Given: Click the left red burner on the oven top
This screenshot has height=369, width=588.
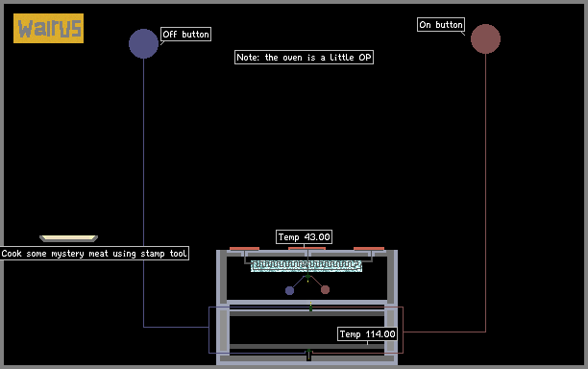Looking at the screenshot, I should (x=244, y=249).
